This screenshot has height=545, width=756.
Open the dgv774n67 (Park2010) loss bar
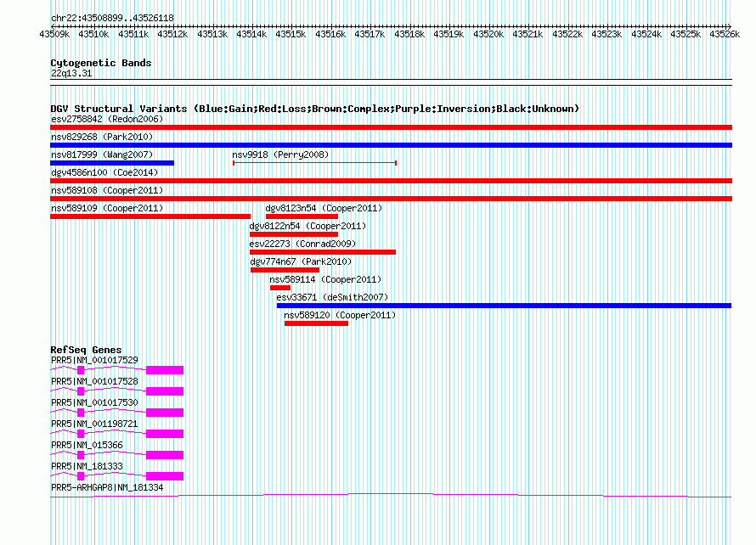tap(285, 270)
